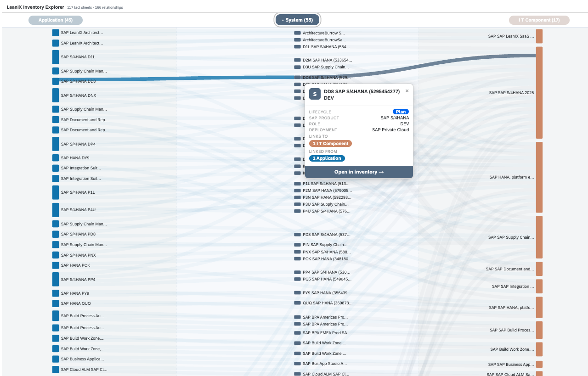
Task: Click the system node icon next to SAP BPA EMEA Prod SA...
Action: point(297,333)
